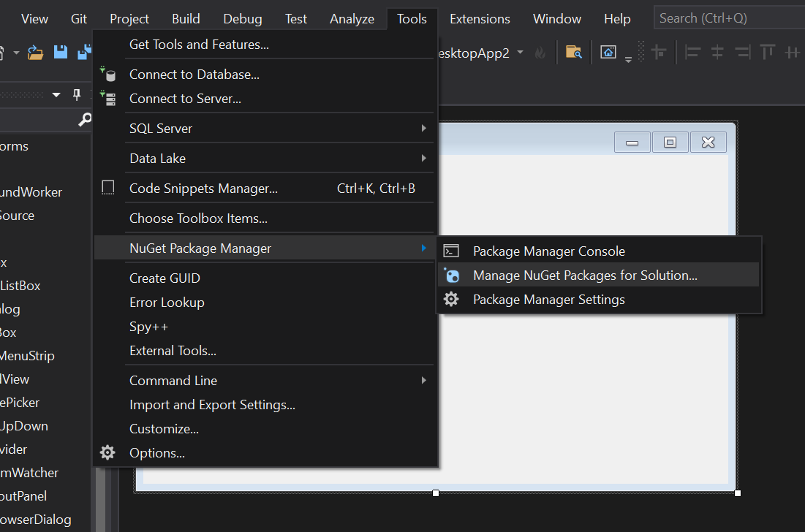Select Customize menu entry
This screenshot has height=532, width=805.
point(265,428)
